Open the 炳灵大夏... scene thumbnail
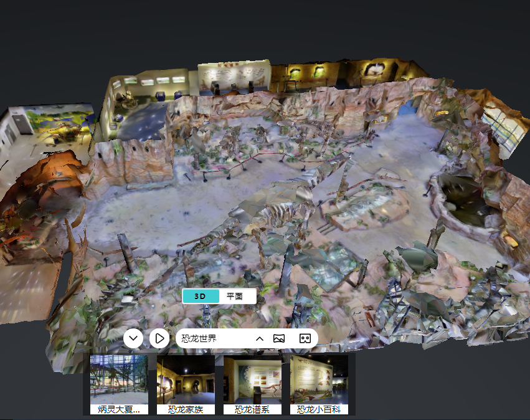 point(119,385)
